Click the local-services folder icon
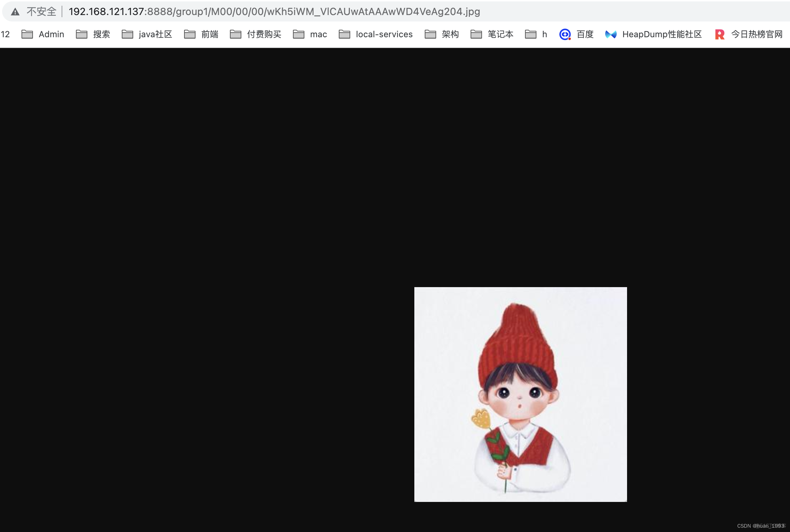790x532 pixels. tap(345, 34)
